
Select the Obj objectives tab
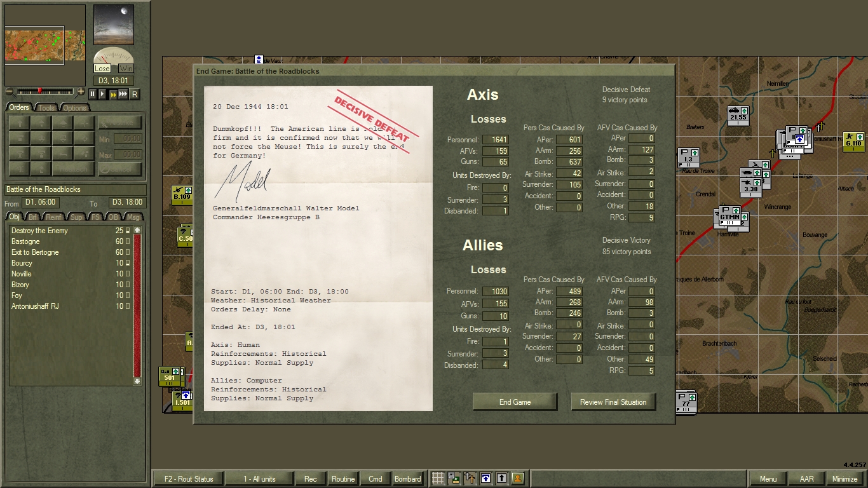(x=15, y=217)
